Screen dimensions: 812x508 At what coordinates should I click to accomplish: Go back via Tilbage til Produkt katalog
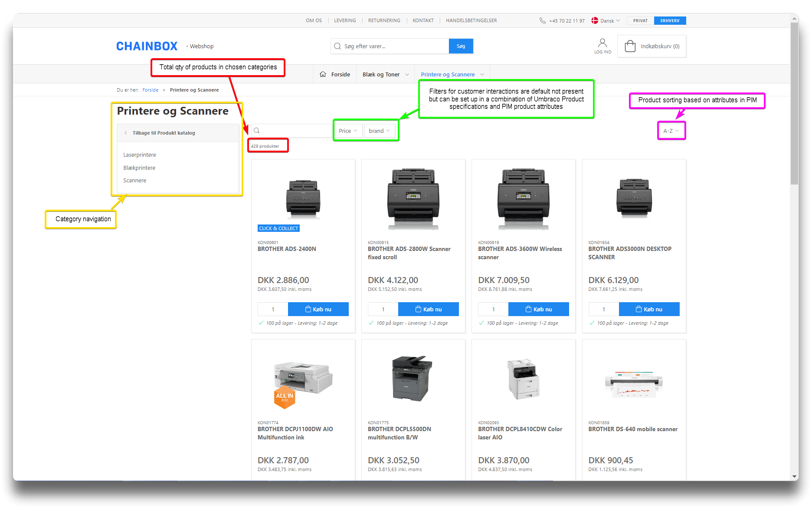pos(164,133)
